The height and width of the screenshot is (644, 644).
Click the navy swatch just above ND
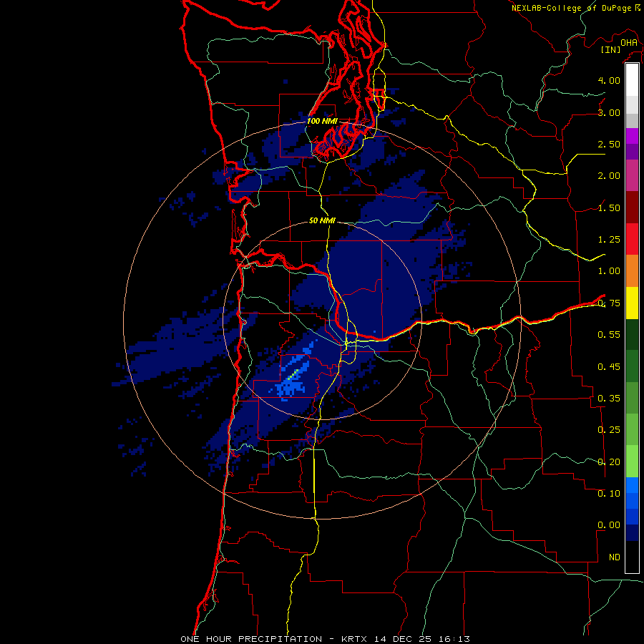coord(632,532)
